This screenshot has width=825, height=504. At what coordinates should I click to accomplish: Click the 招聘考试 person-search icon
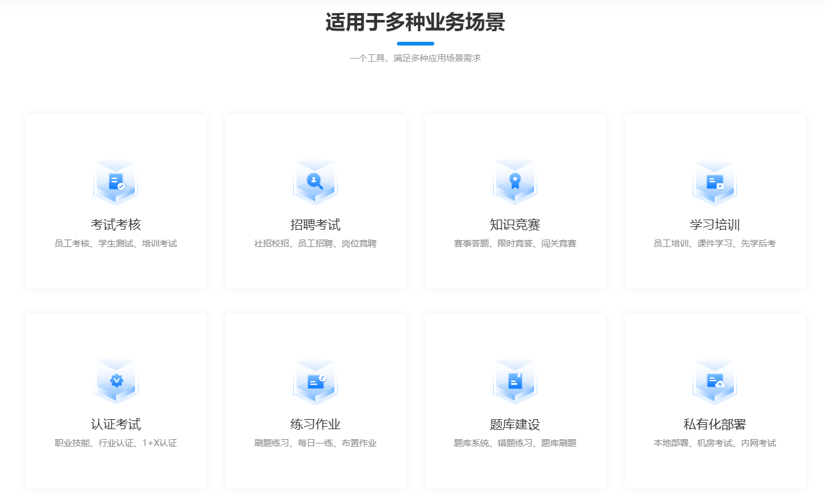(315, 182)
